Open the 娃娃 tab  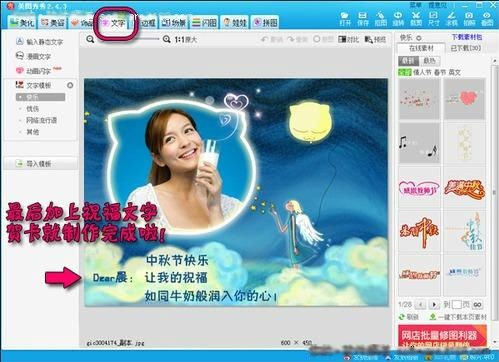click(x=235, y=22)
